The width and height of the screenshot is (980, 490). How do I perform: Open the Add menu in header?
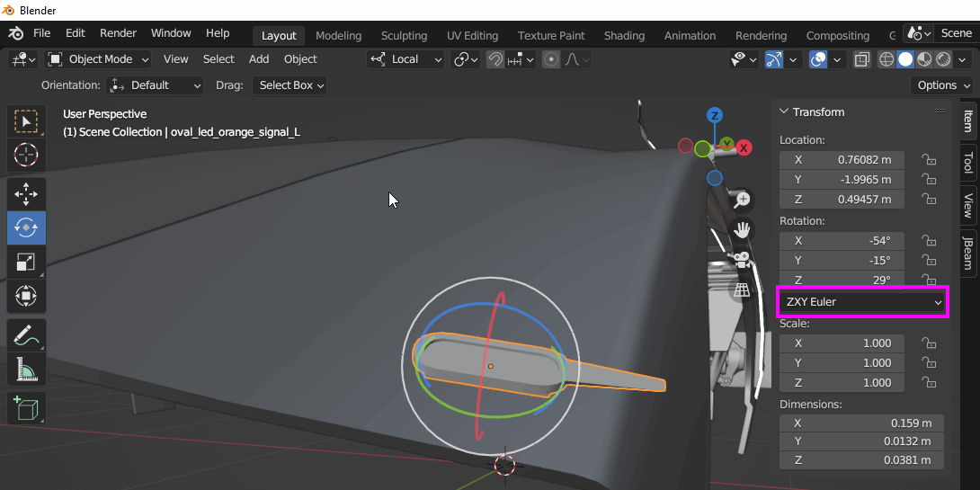click(259, 59)
